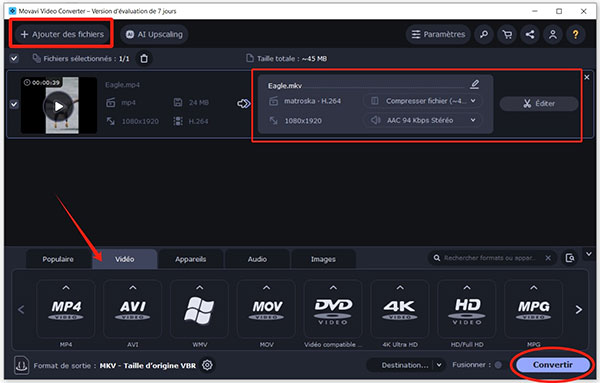Expand MPG presets chevron
This screenshot has height=383, width=600.
point(533,287)
